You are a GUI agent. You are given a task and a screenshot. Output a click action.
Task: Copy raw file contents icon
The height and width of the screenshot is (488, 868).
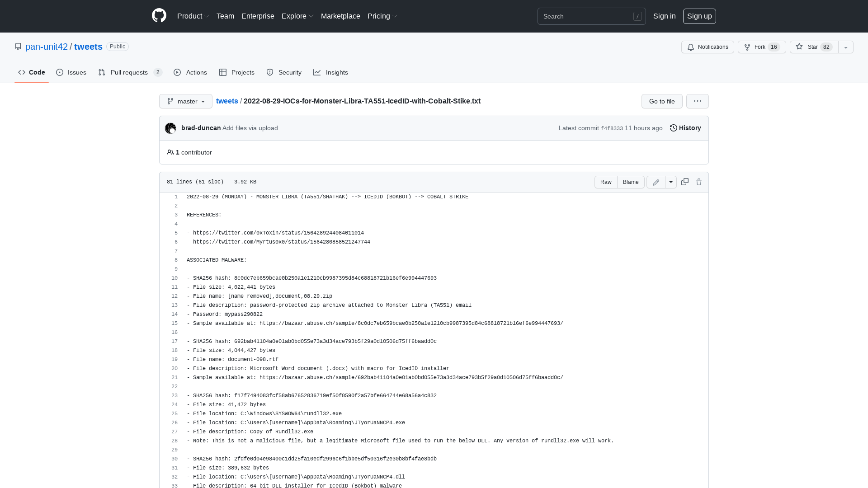tap(684, 182)
